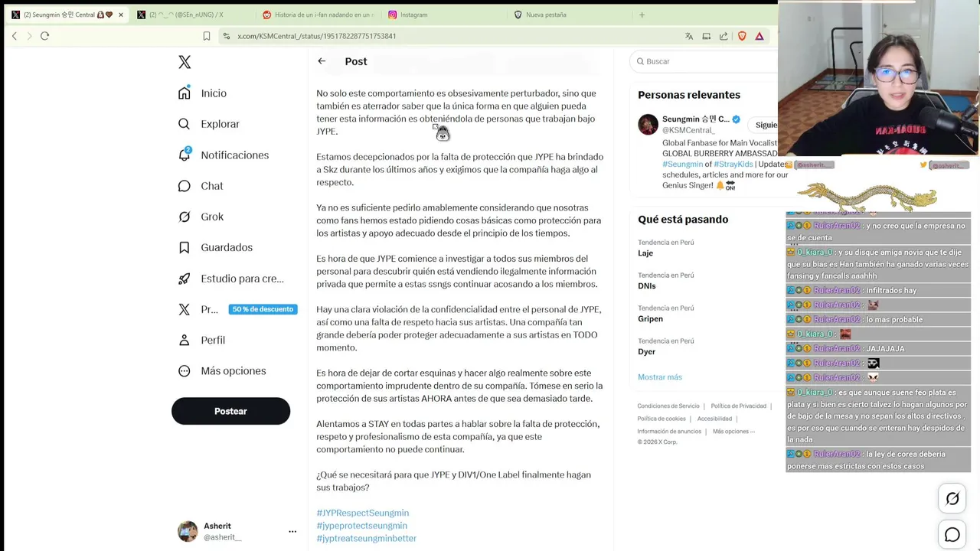Image resolution: width=980 pixels, height=551 pixels.
Task: Open Política de cookies link
Action: 661,419
